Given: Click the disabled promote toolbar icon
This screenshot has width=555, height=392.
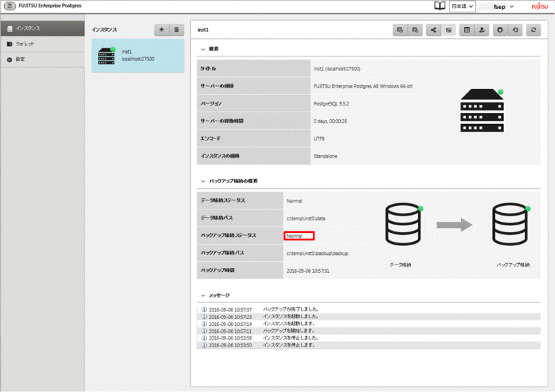Looking at the screenshot, I should point(448,30).
